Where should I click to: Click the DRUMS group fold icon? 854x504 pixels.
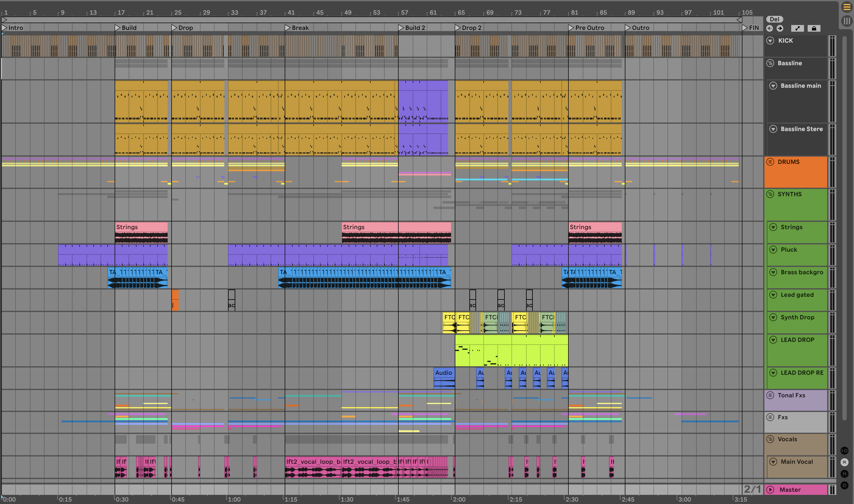pyautogui.click(x=770, y=162)
